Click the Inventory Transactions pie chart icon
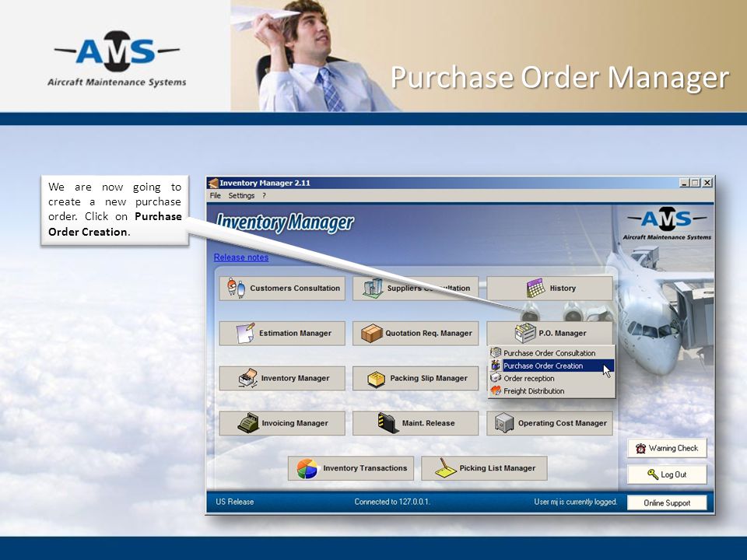Screen dimensions: 747x560 307,468
